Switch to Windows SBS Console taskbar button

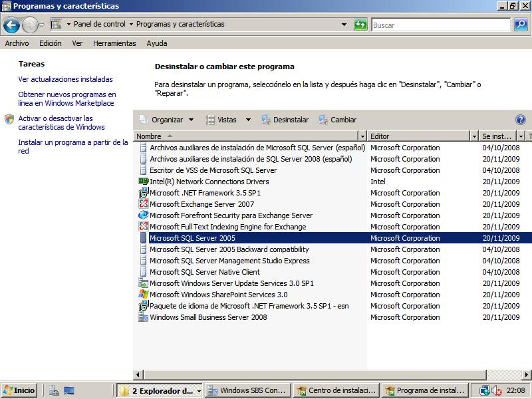(247, 390)
